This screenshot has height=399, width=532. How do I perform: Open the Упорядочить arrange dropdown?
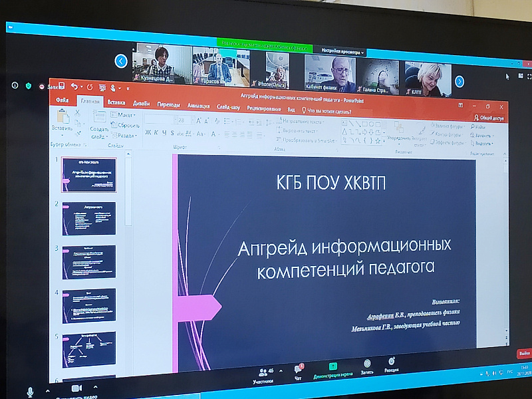[399, 132]
